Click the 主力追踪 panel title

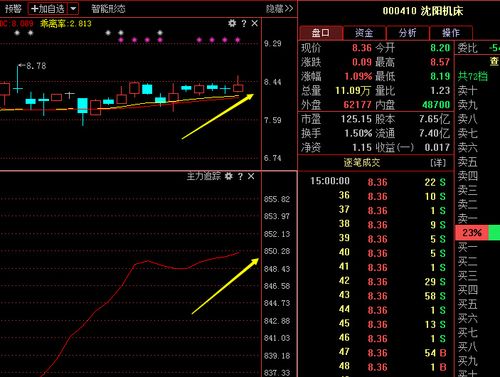204,176
